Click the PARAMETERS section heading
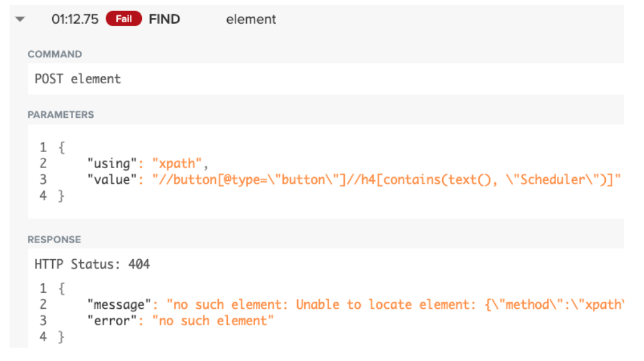This screenshot has height=361, width=644. (x=61, y=115)
